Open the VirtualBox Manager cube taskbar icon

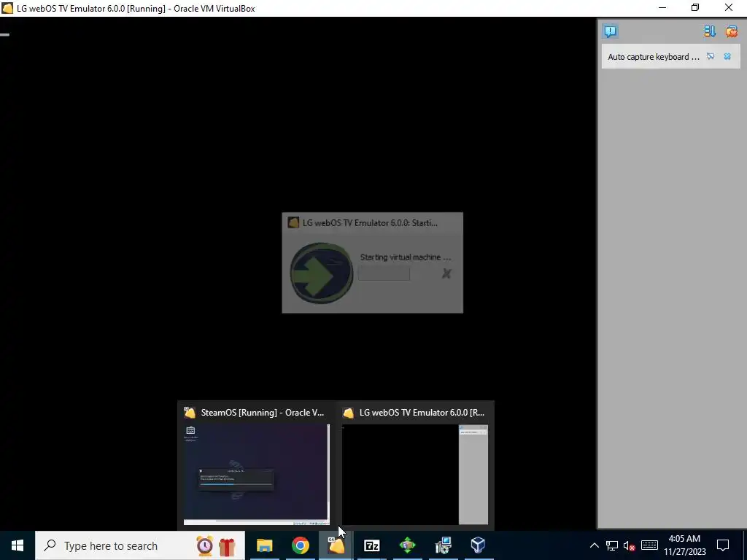click(479, 545)
